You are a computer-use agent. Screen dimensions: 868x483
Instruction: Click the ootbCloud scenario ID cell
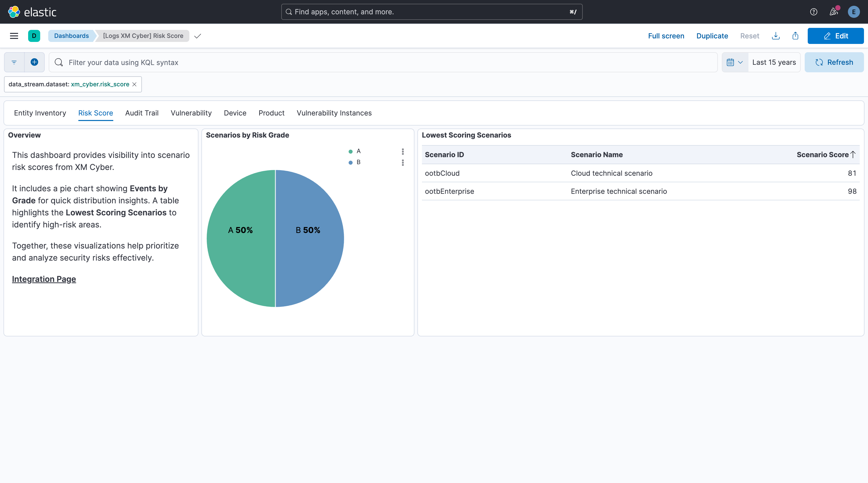pyautogui.click(x=442, y=173)
